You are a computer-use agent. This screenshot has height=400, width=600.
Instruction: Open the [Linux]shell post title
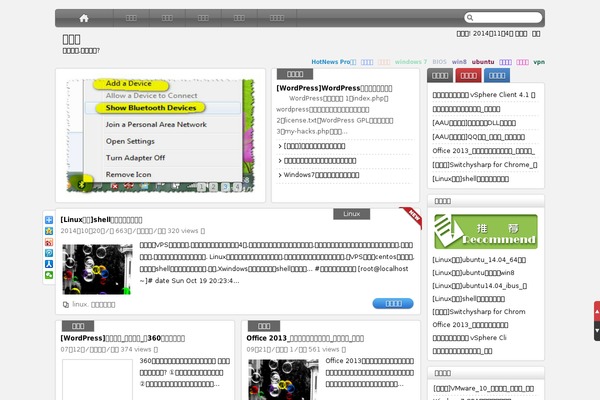click(x=101, y=220)
